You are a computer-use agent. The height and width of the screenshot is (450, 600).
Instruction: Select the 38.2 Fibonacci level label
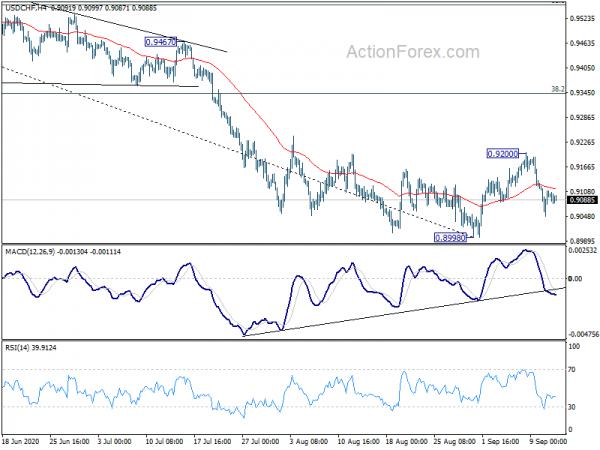(x=558, y=89)
